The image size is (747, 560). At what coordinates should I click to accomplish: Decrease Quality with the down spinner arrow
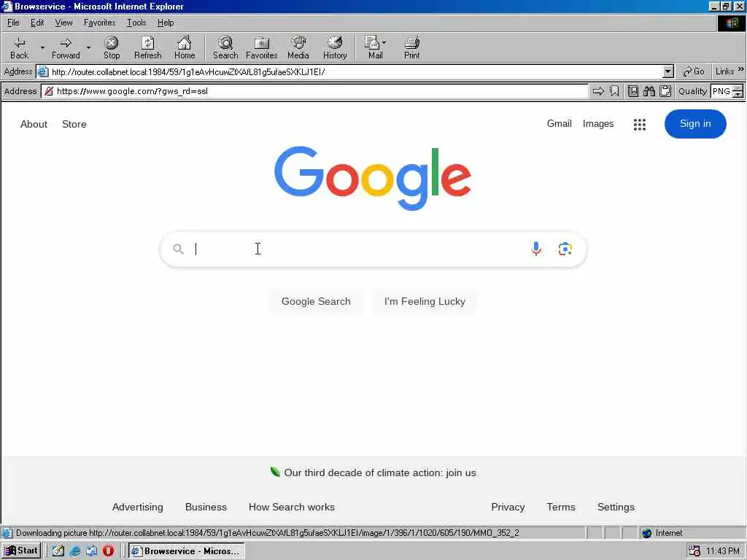[738, 94]
